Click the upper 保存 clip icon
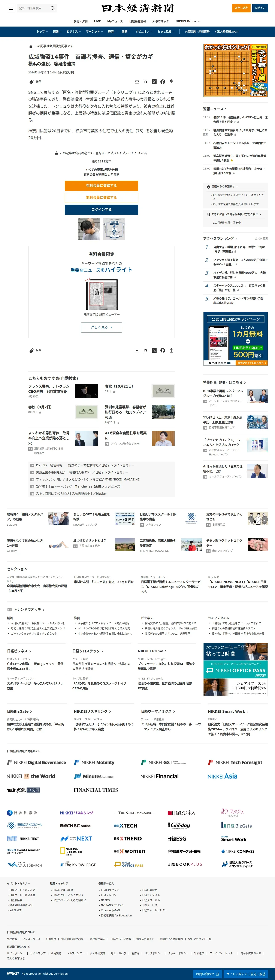 click(x=32, y=82)
